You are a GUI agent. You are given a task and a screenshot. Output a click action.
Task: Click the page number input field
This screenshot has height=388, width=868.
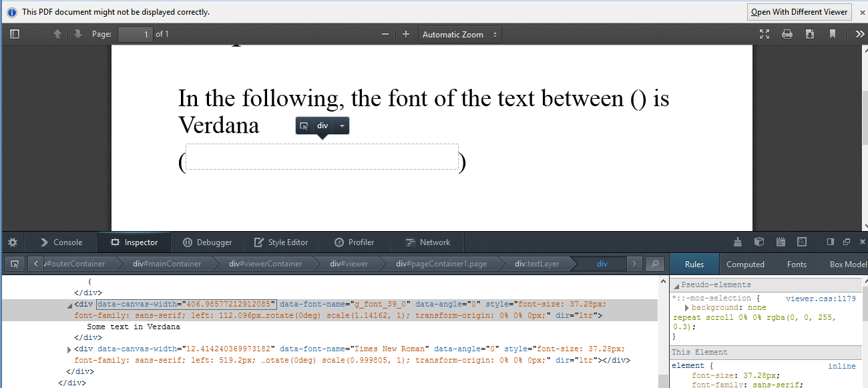[x=136, y=34]
